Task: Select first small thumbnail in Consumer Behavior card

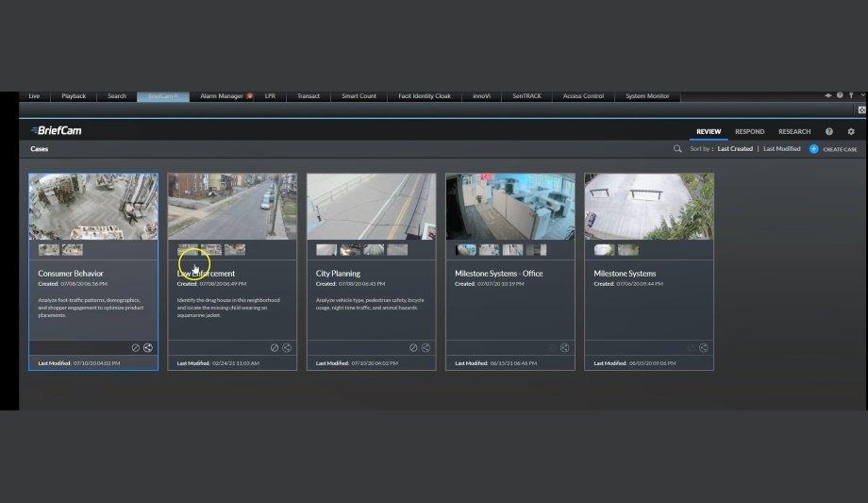Action: coord(49,250)
